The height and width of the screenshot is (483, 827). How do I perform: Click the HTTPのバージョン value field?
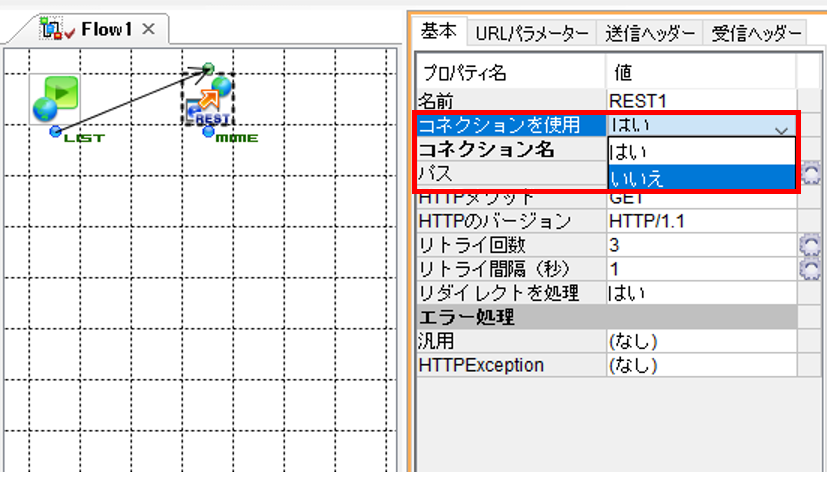coord(701,221)
